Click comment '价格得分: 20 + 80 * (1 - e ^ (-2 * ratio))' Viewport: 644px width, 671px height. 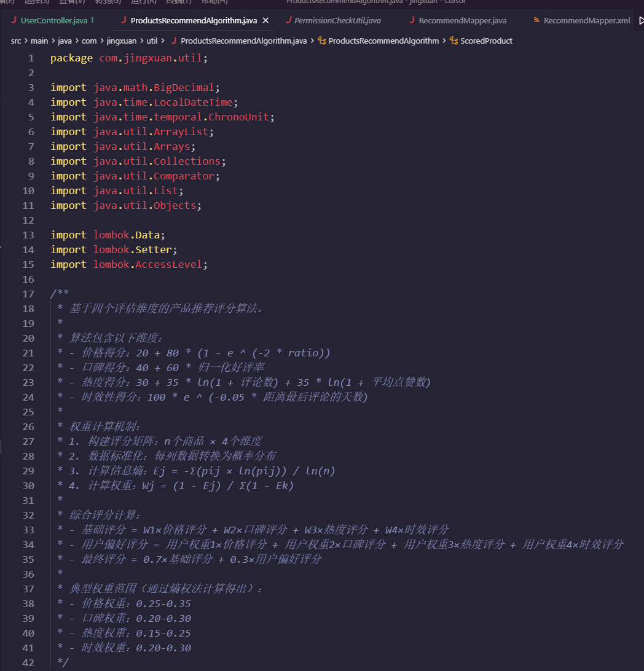206,353
